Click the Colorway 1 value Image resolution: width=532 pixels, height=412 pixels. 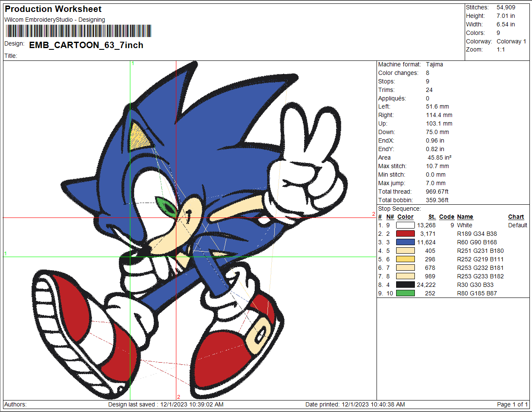(511, 41)
